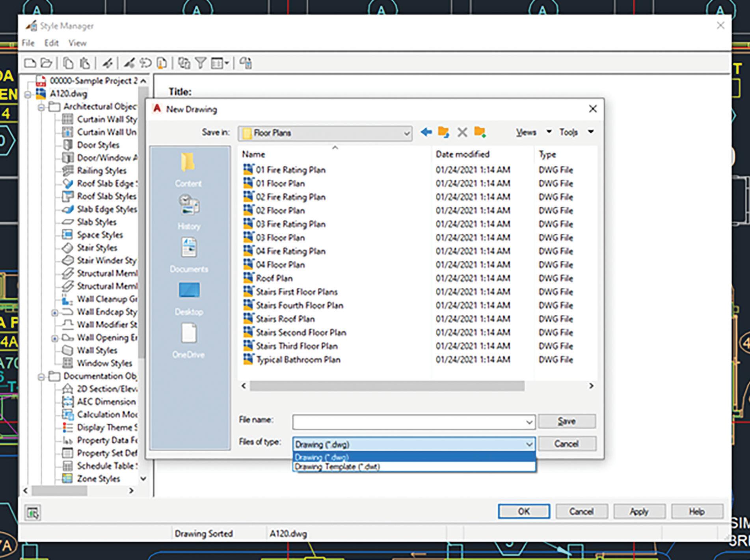750x560 pixels.
Task: Collapse the A120.dwg tree node
Action: pyautogui.click(x=28, y=95)
